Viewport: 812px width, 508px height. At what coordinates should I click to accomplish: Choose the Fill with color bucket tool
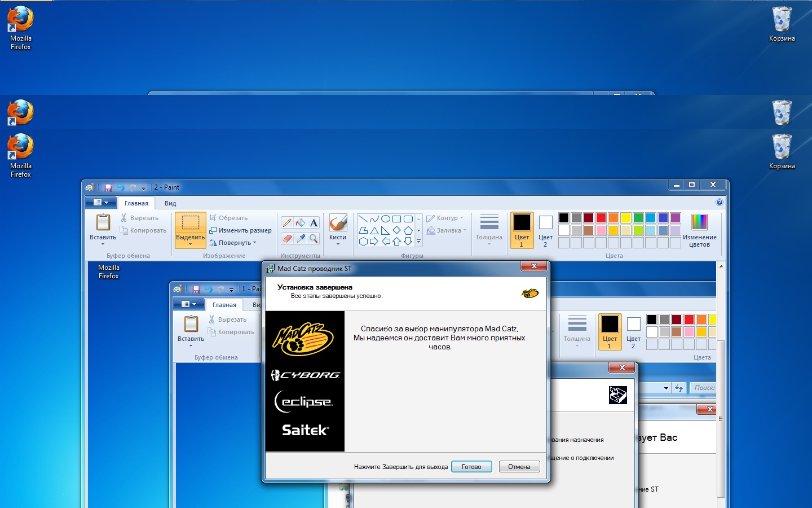click(x=301, y=223)
